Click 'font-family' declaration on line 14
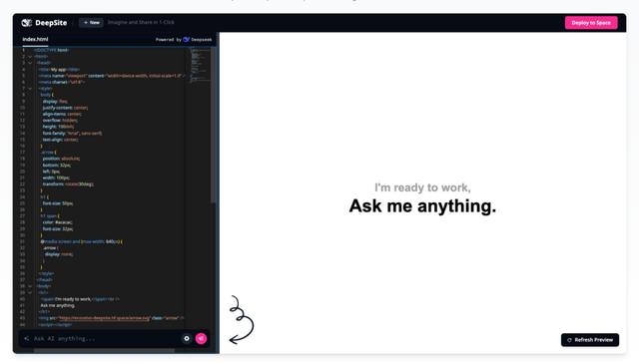639x364 pixels. coord(73,134)
